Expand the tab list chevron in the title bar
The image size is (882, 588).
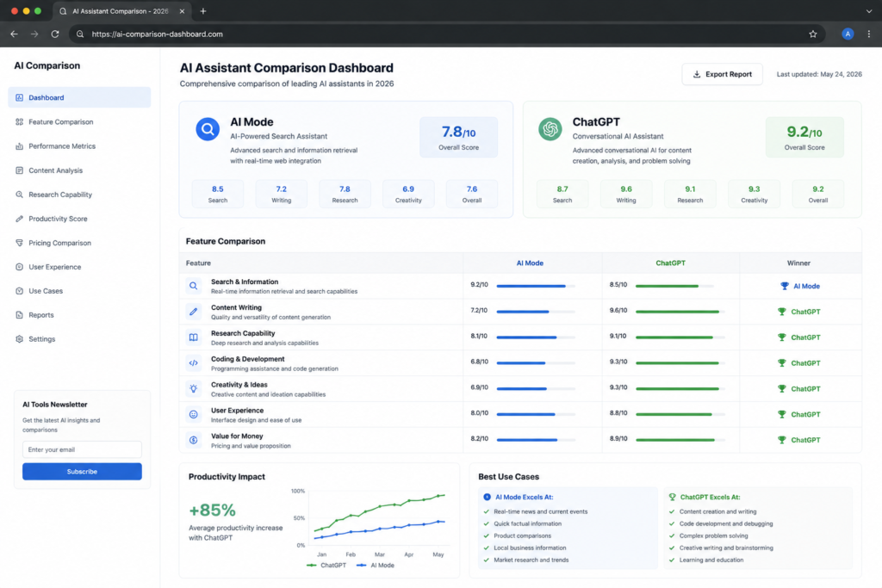coord(869,11)
